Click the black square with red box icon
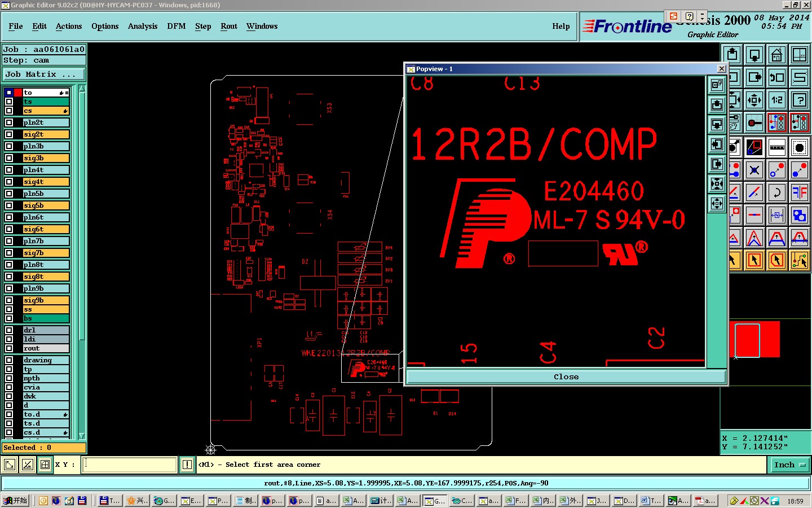 tap(754, 147)
